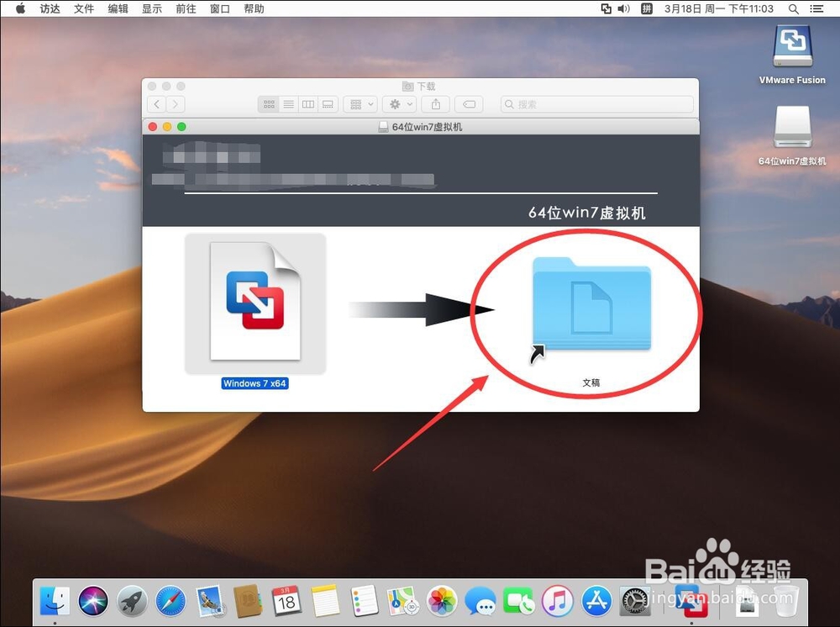Open the 编辑 menu
Screen dimensions: 840x627
click(118, 8)
